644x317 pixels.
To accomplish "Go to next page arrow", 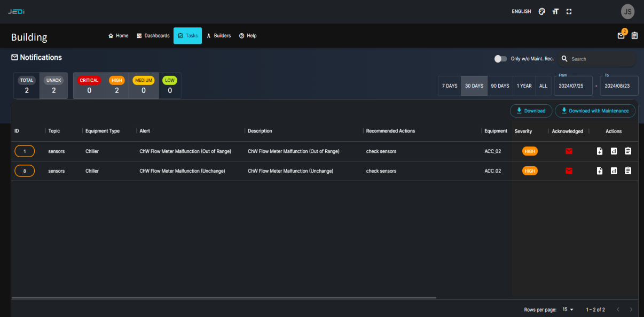I will [631, 310].
